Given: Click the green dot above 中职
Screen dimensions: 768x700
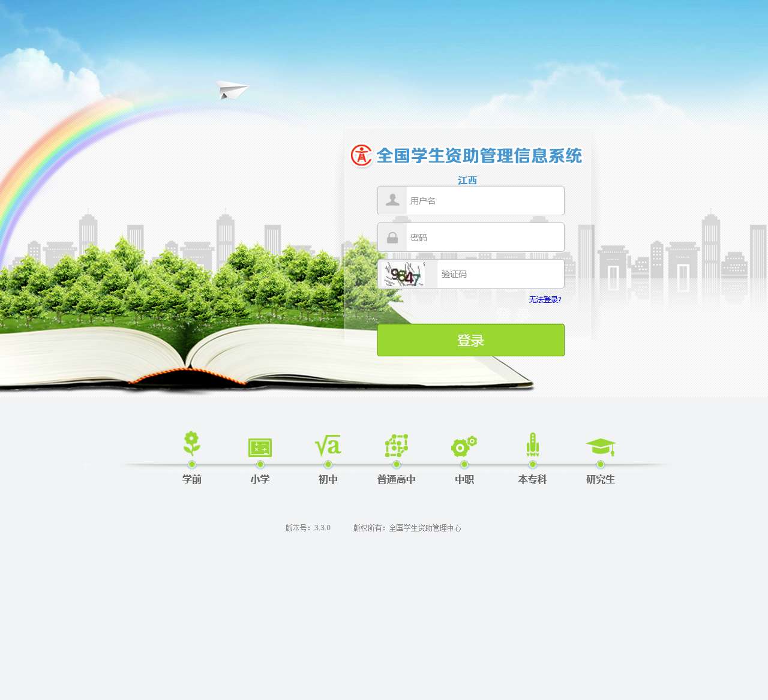Looking at the screenshot, I should (463, 463).
